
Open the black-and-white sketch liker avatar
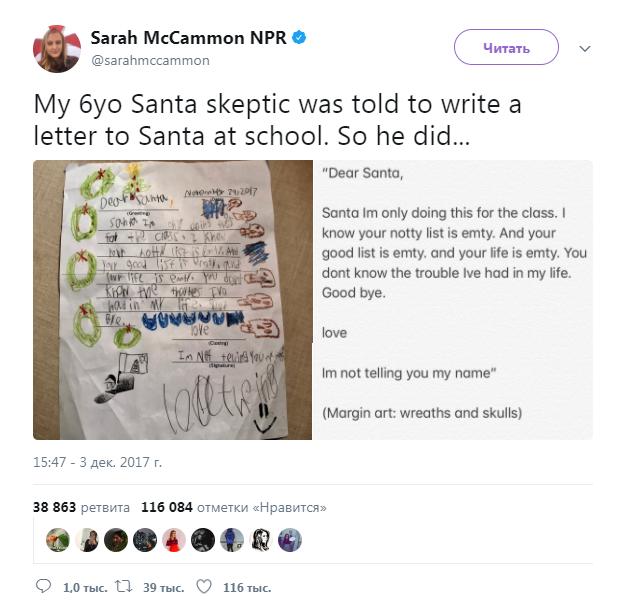pos(261,540)
